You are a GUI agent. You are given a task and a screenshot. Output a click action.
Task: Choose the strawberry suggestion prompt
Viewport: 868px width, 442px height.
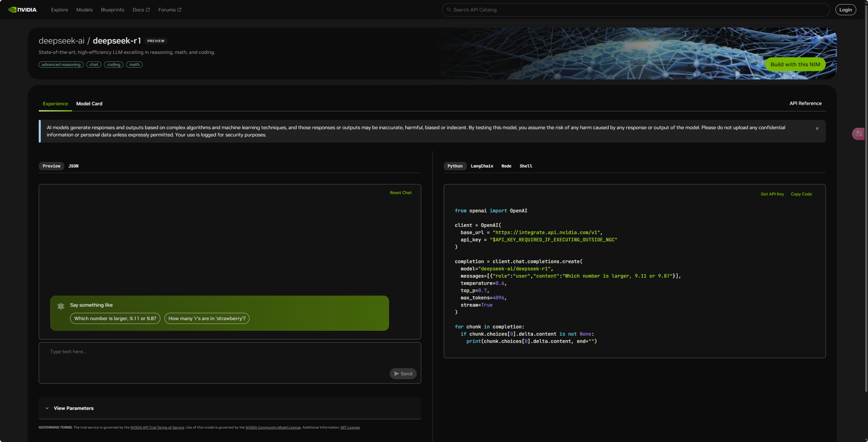coord(207,318)
